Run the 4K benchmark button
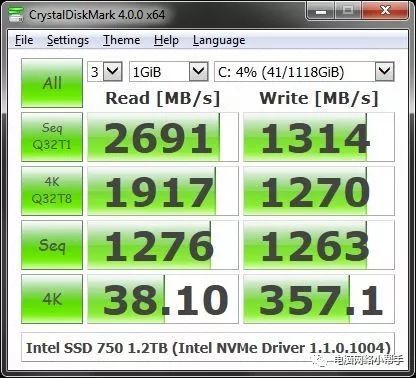This screenshot has height=378, width=416. (52, 299)
